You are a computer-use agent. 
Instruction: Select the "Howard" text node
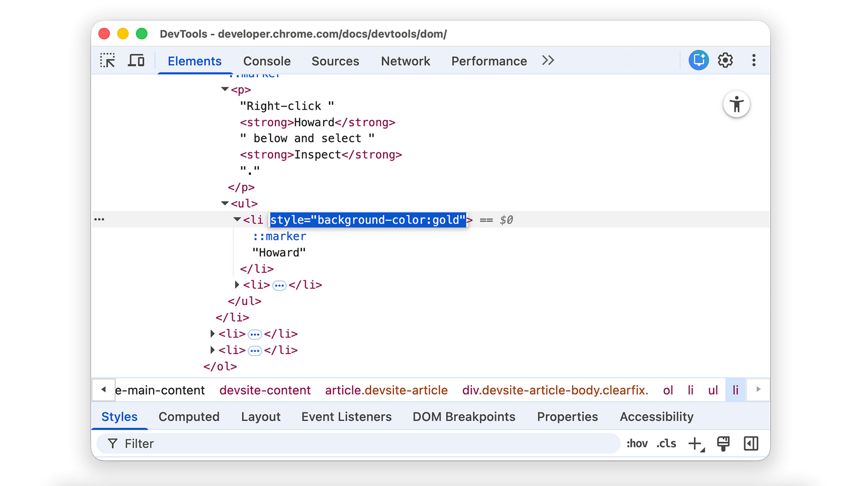tap(279, 252)
